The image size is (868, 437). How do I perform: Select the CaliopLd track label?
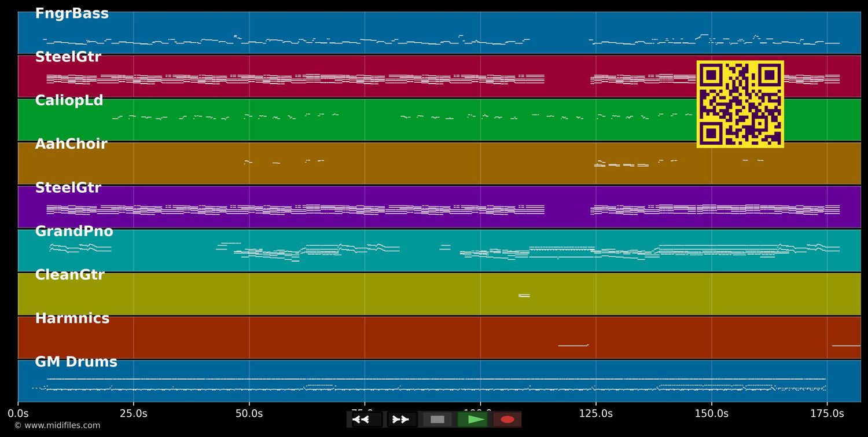point(69,101)
